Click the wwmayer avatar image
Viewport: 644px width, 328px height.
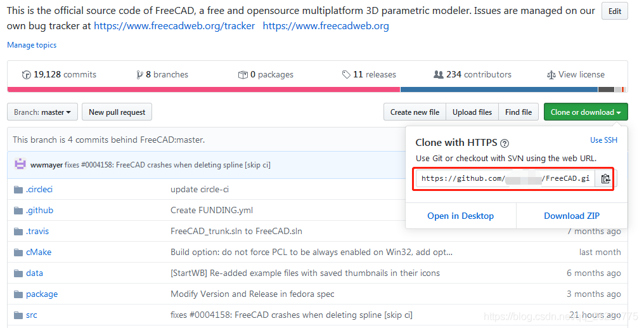pyautogui.click(x=20, y=164)
